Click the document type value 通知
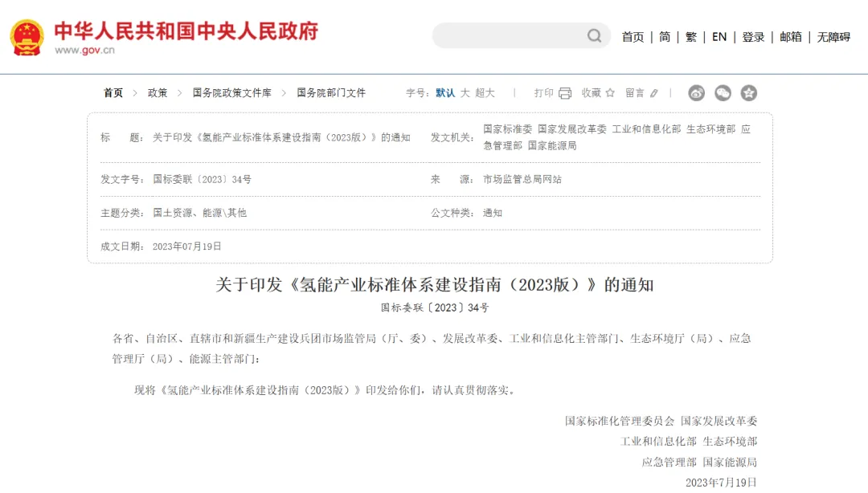The width and height of the screenshot is (868, 493). (x=492, y=213)
